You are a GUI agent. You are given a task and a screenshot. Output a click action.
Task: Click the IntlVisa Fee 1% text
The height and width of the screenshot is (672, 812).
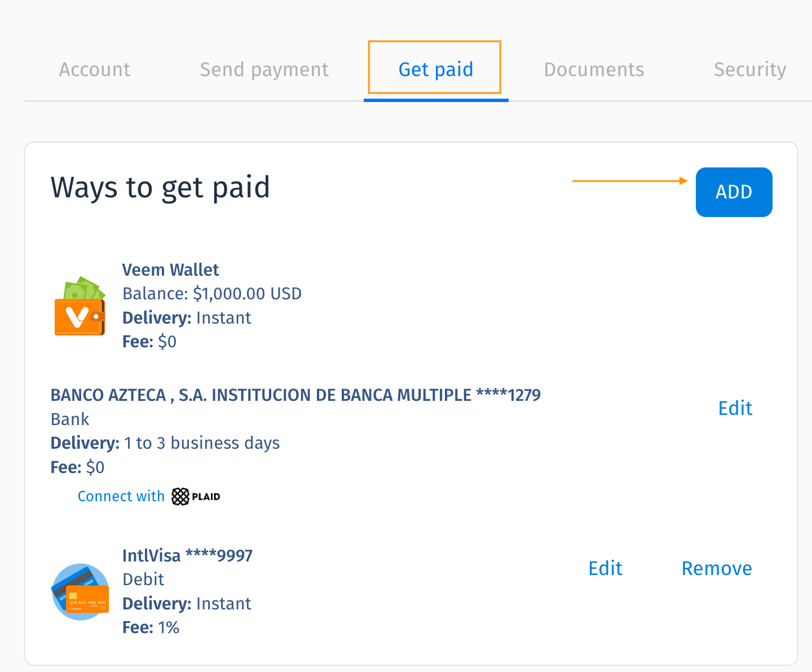click(x=151, y=627)
